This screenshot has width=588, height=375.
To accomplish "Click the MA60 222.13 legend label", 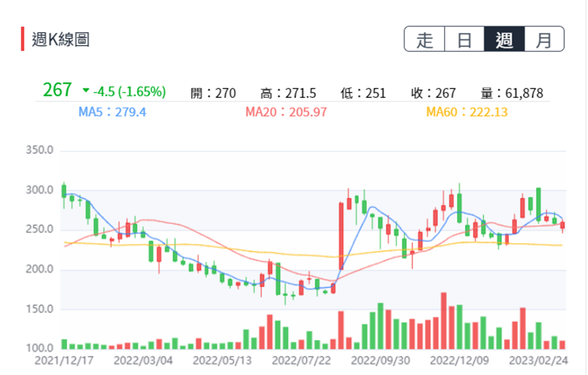I will click(x=466, y=112).
